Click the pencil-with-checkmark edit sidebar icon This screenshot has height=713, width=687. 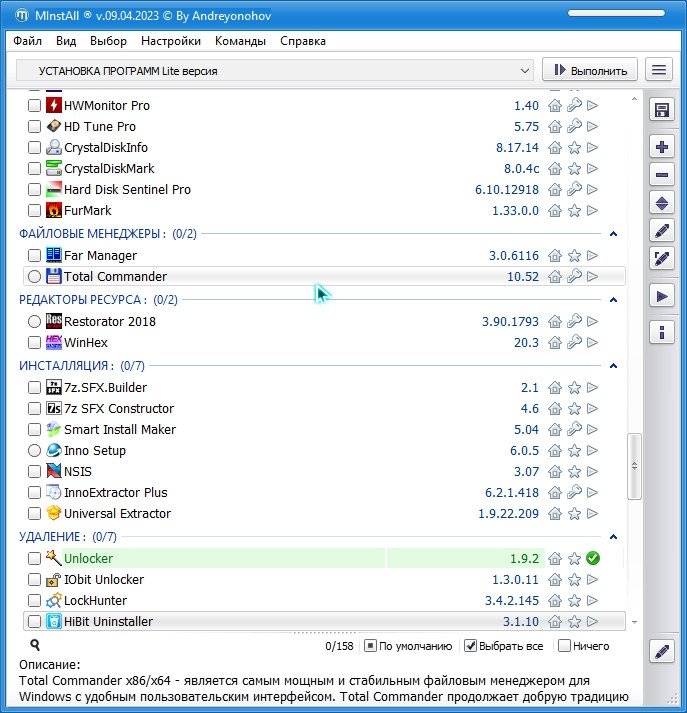pyautogui.click(x=662, y=259)
